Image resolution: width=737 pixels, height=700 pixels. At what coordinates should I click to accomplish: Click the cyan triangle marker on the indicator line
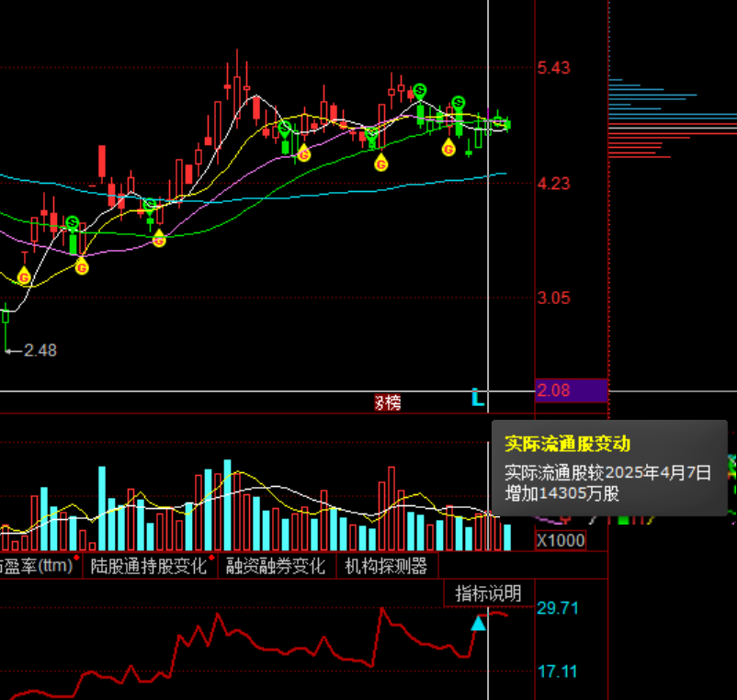(478, 623)
